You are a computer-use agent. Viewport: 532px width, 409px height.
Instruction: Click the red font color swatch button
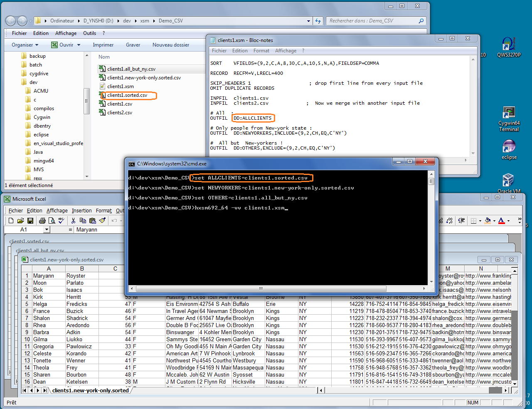click(502, 221)
